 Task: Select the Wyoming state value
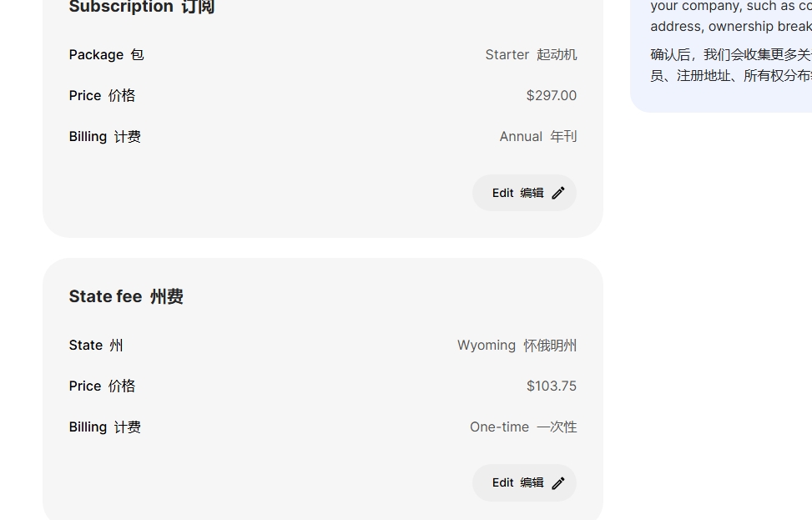(x=517, y=346)
